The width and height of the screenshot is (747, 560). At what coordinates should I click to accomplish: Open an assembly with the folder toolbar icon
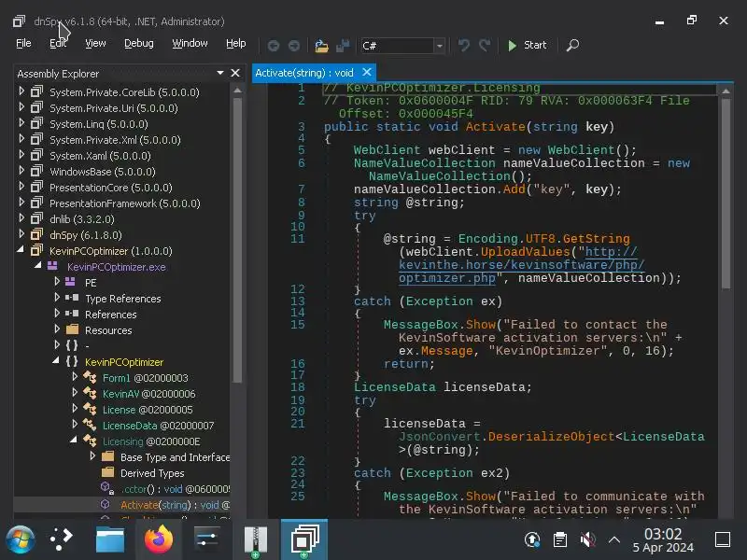click(x=322, y=46)
